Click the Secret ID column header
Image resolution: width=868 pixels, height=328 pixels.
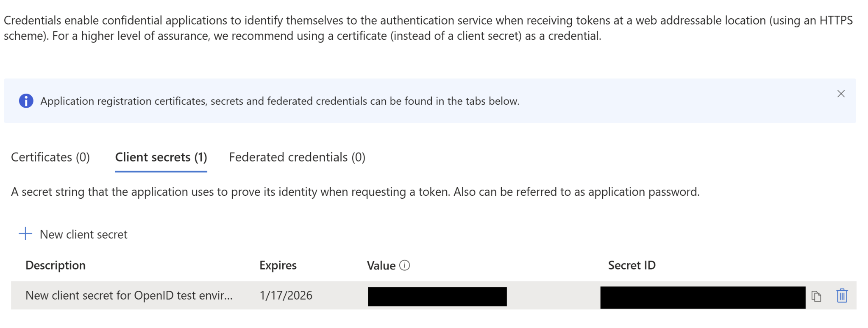(632, 265)
